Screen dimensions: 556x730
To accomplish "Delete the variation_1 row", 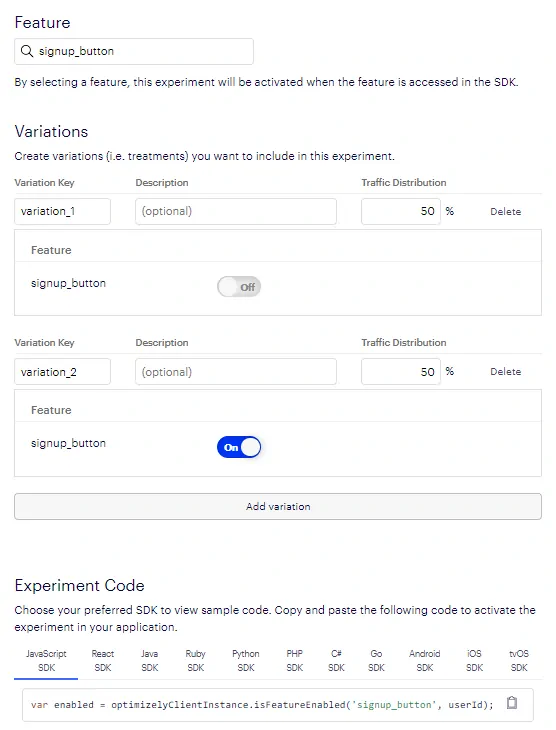I will pos(505,211).
